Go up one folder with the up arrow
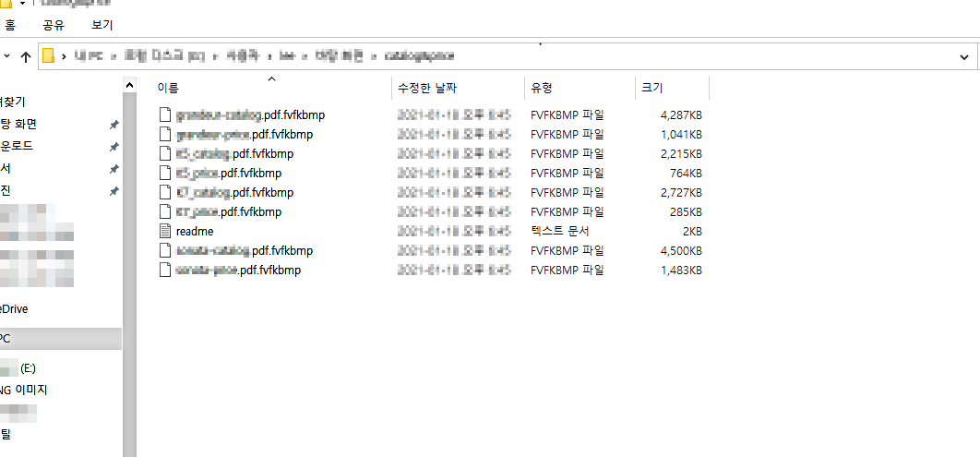 (x=26, y=57)
